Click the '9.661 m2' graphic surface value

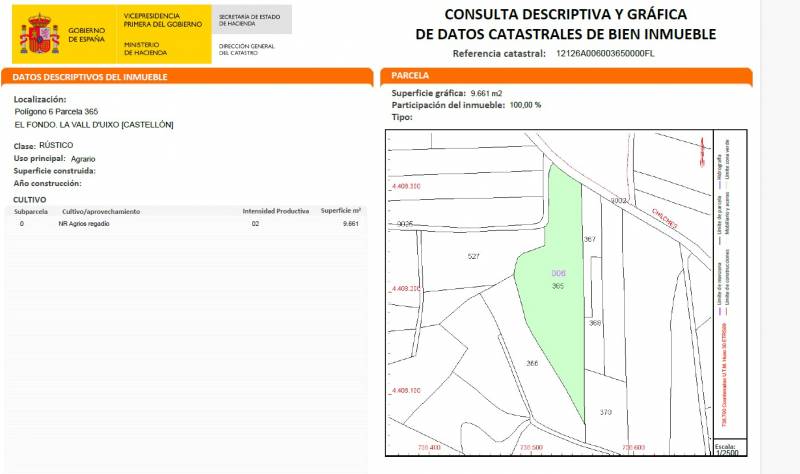click(x=486, y=93)
